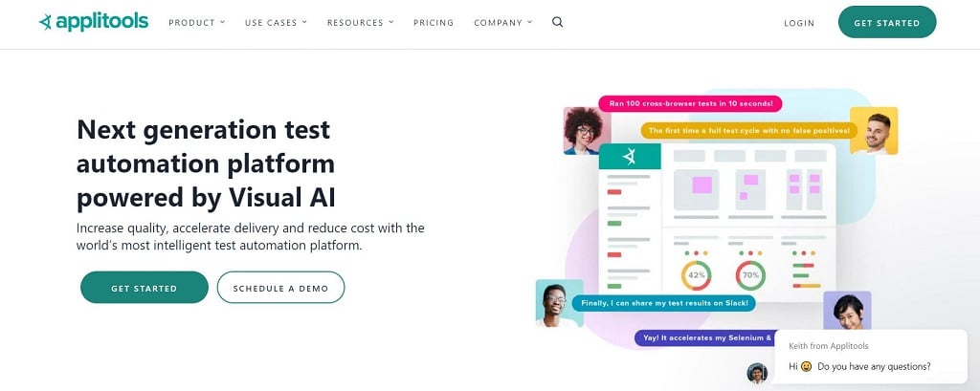The height and width of the screenshot is (391, 980).
Task: Open the chat message from Keith
Action: pos(871,357)
